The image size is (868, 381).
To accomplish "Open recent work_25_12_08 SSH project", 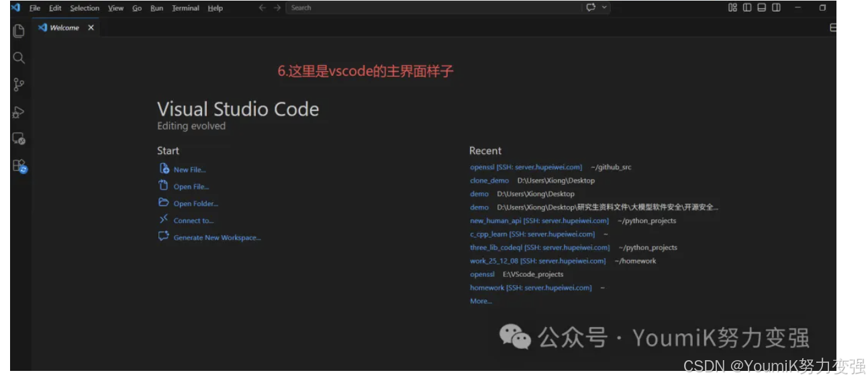I will 538,261.
